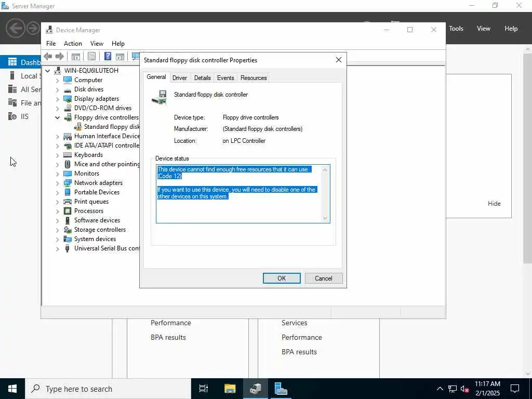Open Server Manager Tools menu
The width and height of the screenshot is (532, 399).
click(456, 29)
